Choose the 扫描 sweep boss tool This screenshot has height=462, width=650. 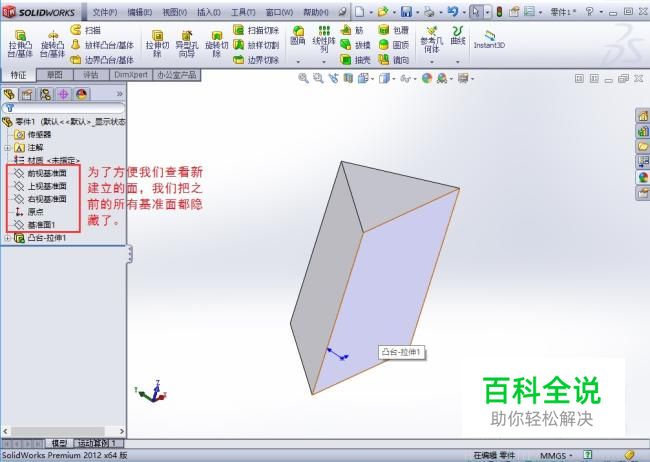point(85,30)
